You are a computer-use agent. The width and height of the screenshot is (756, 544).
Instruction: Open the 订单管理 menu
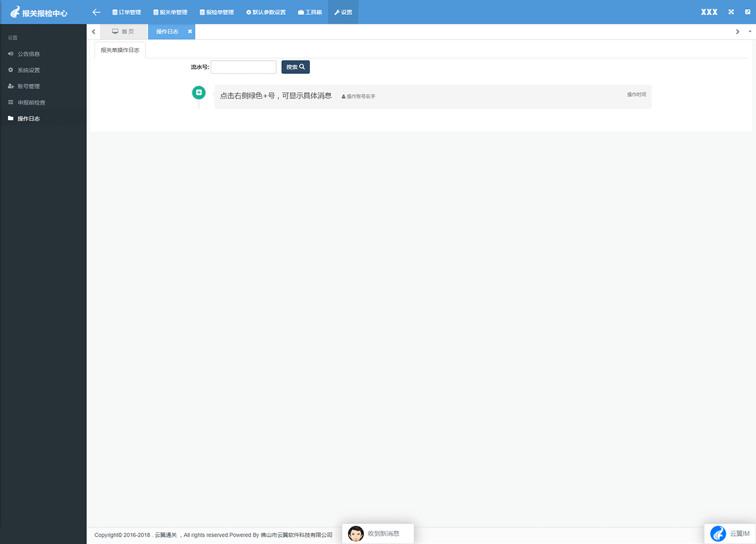coord(127,12)
